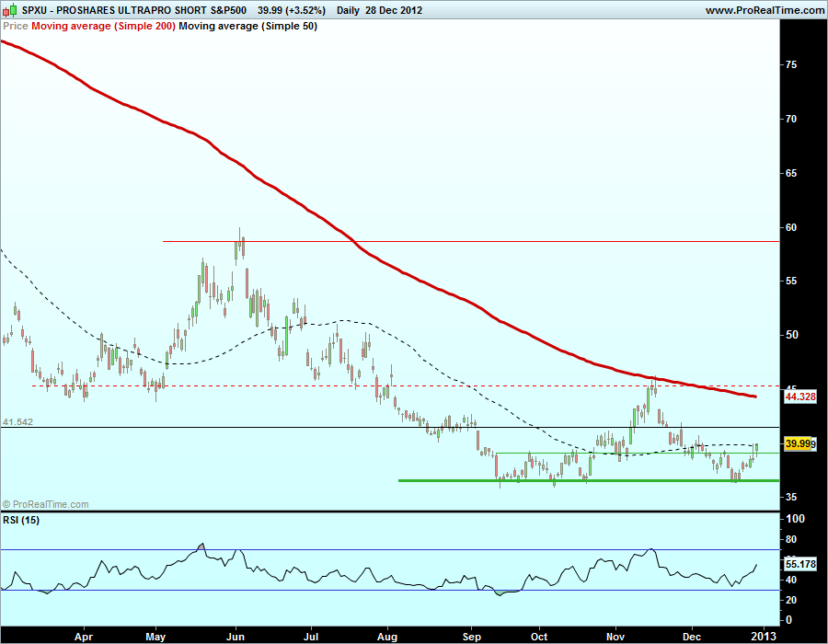The width and height of the screenshot is (828, 644).
Task: Click the 70 price axis label
Action: 791,119
